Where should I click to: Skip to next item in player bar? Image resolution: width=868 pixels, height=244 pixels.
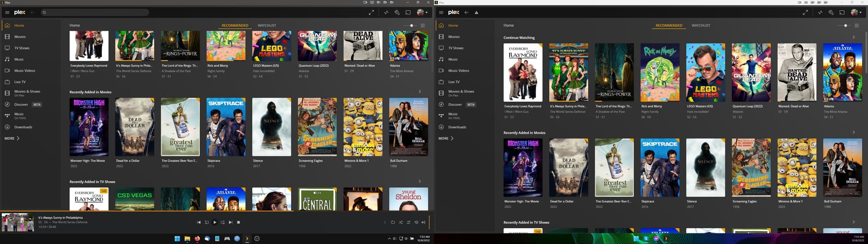(231, 222)
